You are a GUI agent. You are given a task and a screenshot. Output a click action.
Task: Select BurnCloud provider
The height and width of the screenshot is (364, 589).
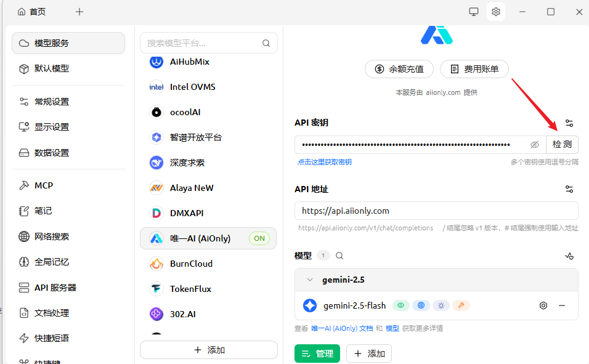[208, 264]
